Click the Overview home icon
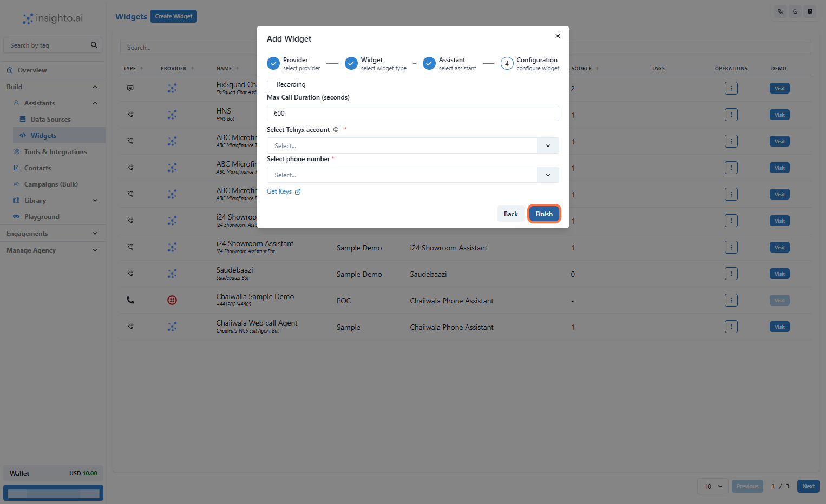 (x=10, y=70)
